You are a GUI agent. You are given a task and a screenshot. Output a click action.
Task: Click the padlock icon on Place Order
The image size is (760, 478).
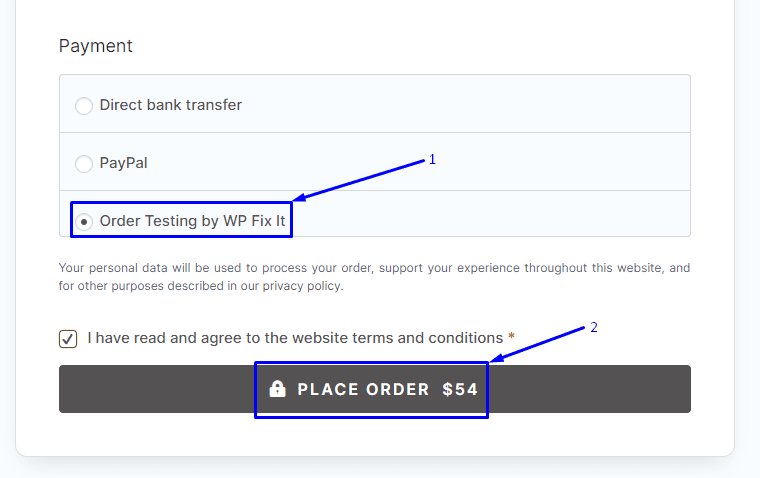coord(277,389)
